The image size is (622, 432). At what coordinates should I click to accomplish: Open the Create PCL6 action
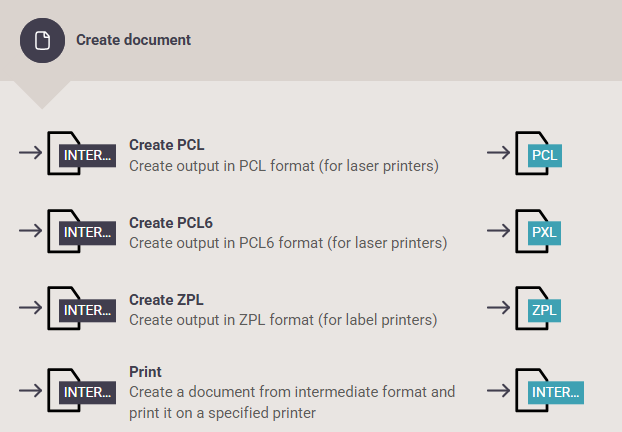point(171,223)
